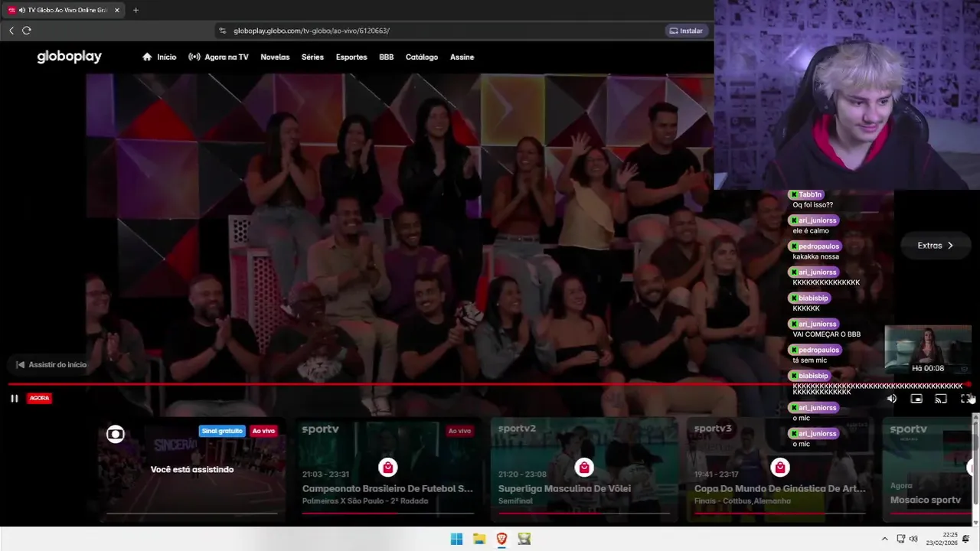Open the Esportes menu item
The height and width of the screenshot is (551, 980).
pyautogui.click(x=351, y=57)
